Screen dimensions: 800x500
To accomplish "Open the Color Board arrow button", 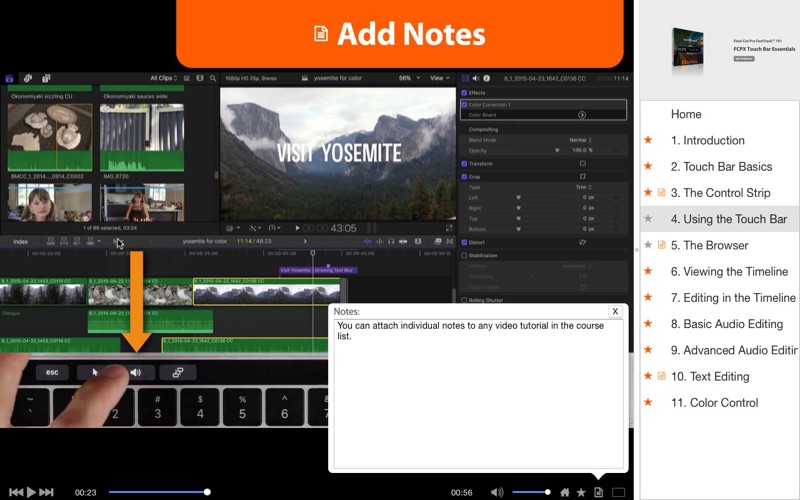I will tap(582, 115).
